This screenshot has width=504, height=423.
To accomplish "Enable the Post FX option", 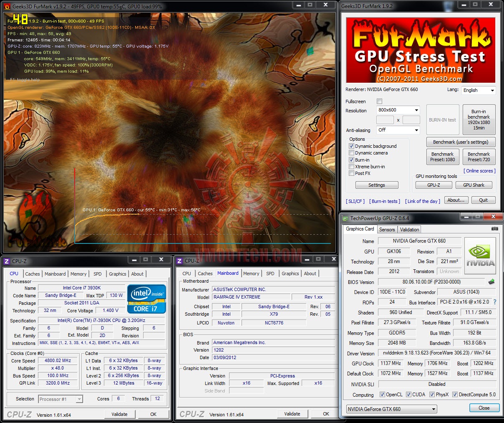I will pos(351,173).
